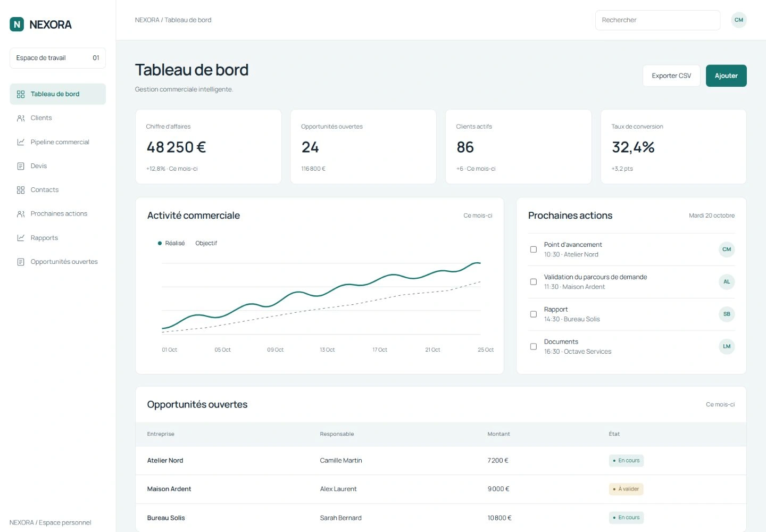This screenshot has height=532, width=766.
Task: Click the CM avatar on Point d'avancement
Action: click(727, 250)
